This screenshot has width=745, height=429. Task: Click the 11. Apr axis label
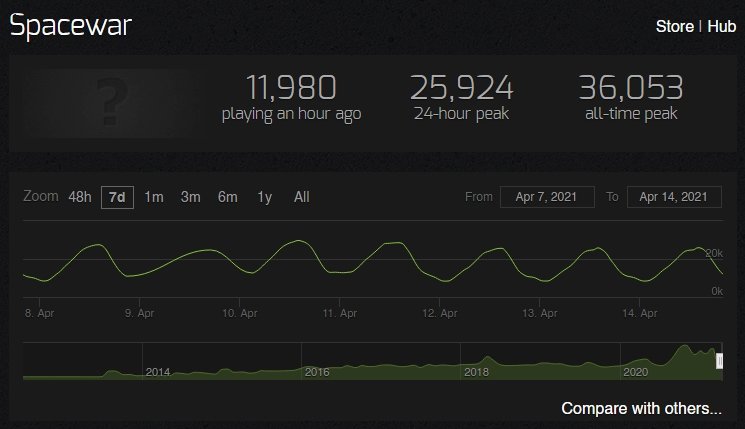point(340,313)
